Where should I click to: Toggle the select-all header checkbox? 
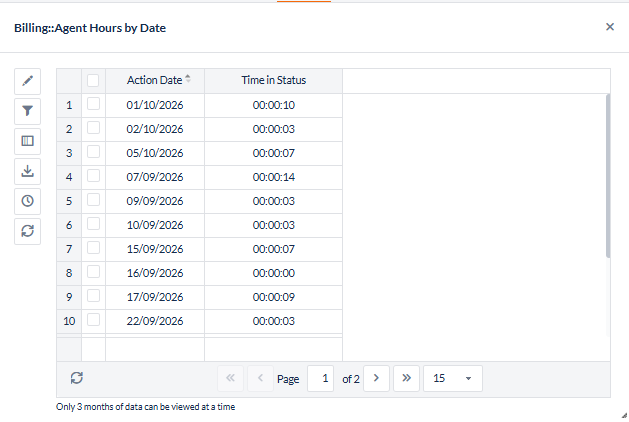click(93, 80)
